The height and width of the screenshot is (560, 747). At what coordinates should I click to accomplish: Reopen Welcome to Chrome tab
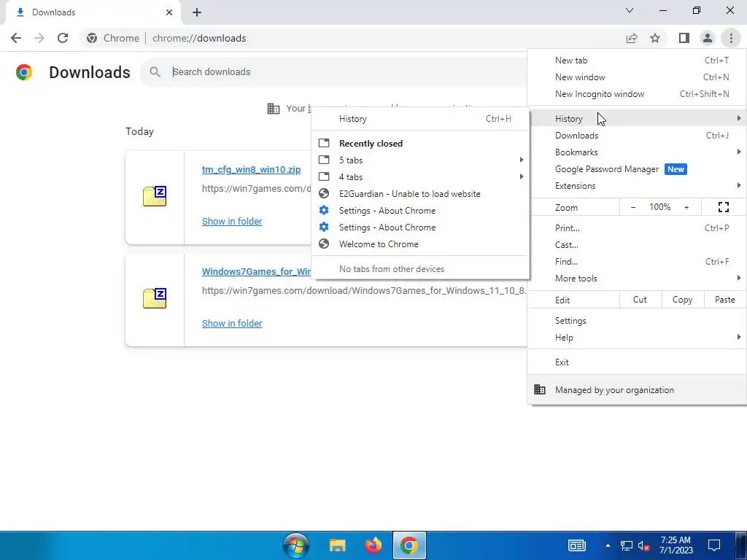tap(420, 244)
